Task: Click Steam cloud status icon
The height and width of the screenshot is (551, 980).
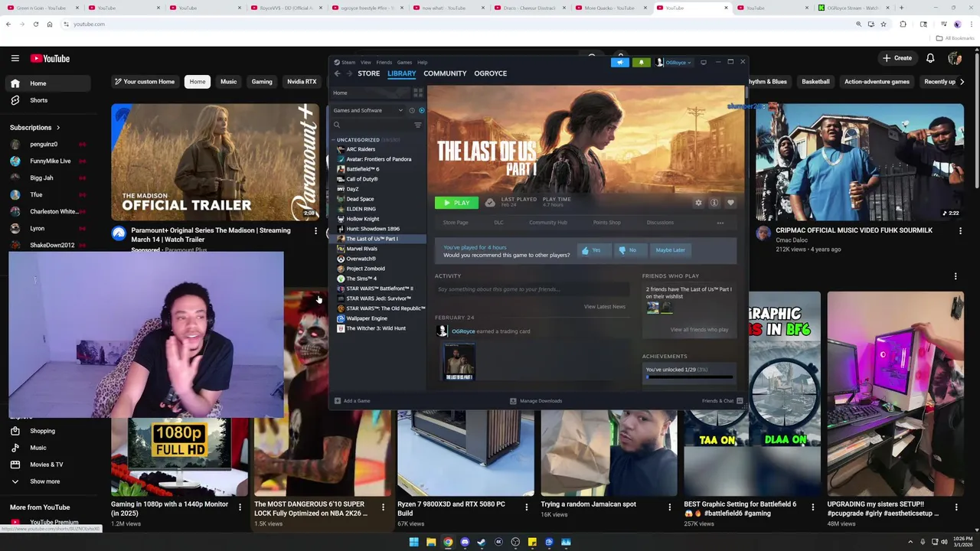Action: 490,203
